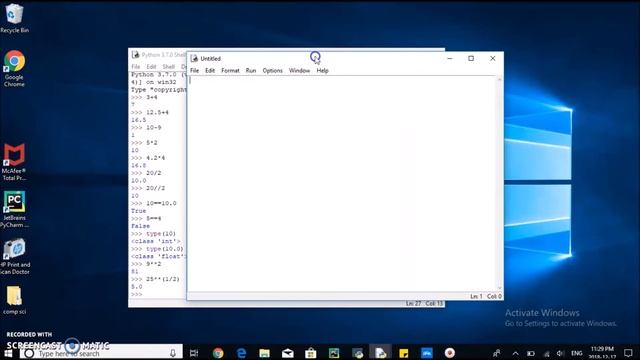Close the Untitled editor window
Image resolution: width=640 pixels, height=360 pixels.
pos(493,58)
